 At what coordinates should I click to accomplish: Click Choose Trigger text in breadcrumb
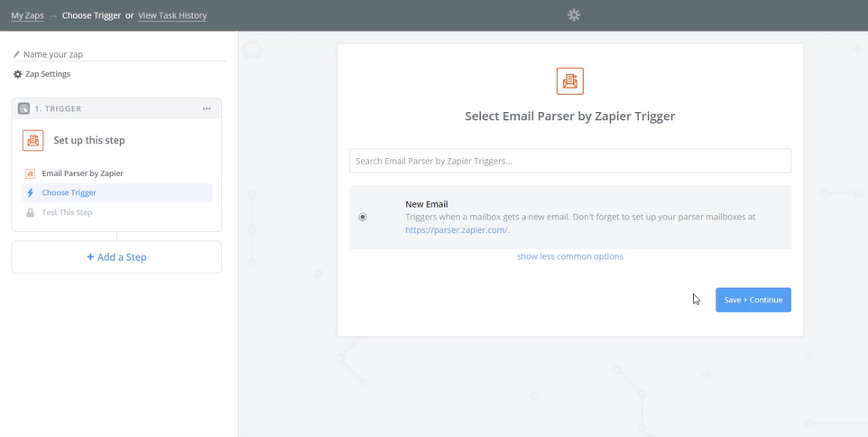tap(91, 15)
